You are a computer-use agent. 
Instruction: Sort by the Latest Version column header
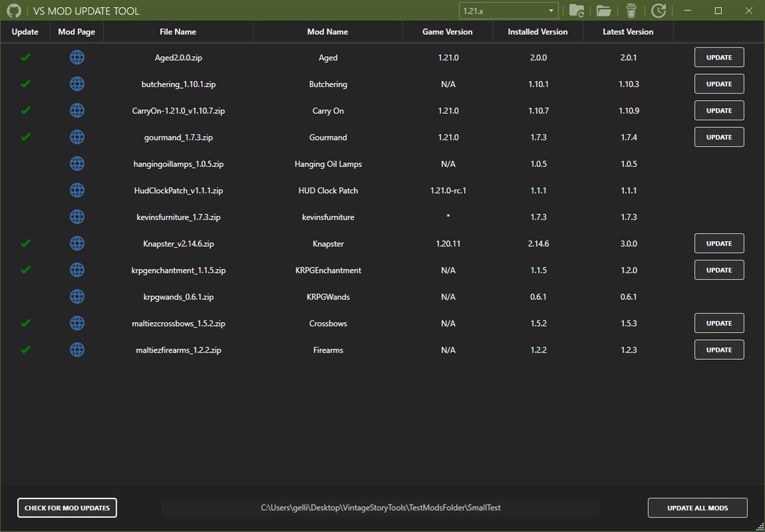(x=627, y=31)
